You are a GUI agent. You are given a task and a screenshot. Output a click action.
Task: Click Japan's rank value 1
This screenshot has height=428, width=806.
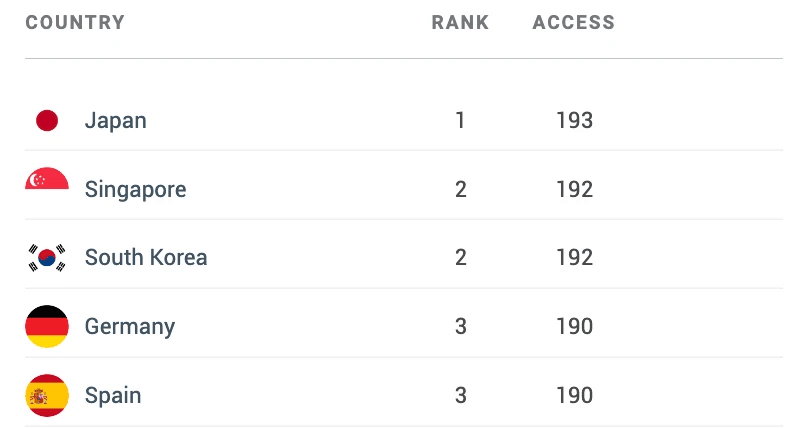460,121
